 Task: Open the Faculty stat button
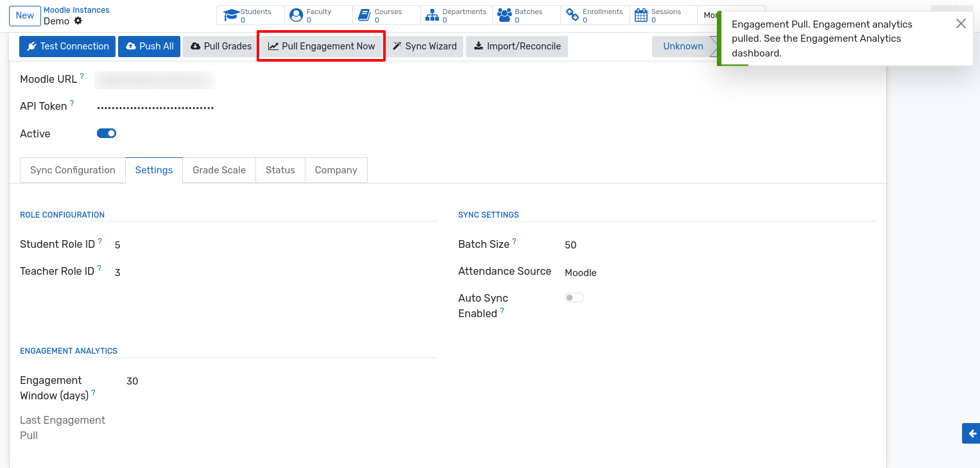(x=318, y=15)
